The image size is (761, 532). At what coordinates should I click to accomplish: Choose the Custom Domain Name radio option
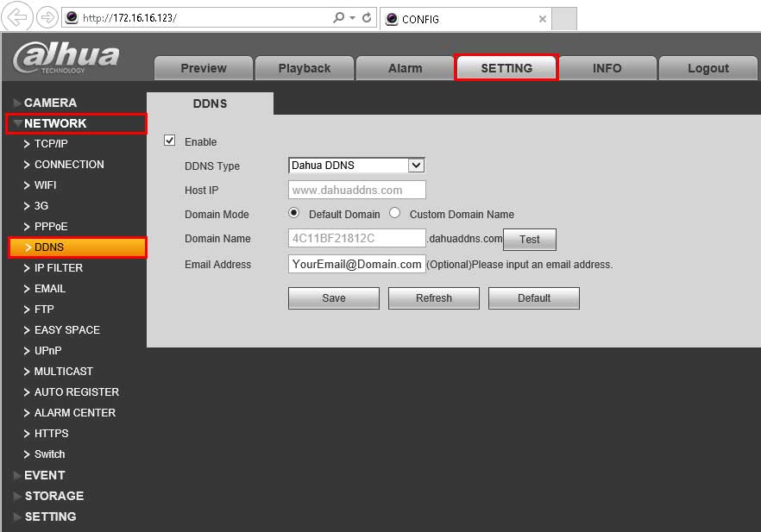(x=395, y=213)
